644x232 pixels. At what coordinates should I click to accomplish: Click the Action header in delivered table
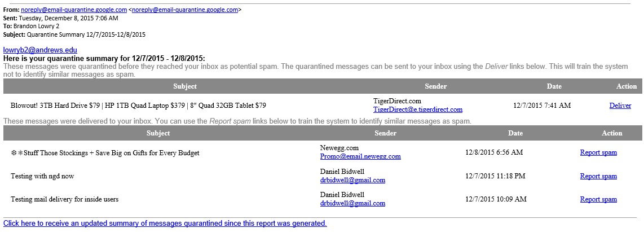612,133
